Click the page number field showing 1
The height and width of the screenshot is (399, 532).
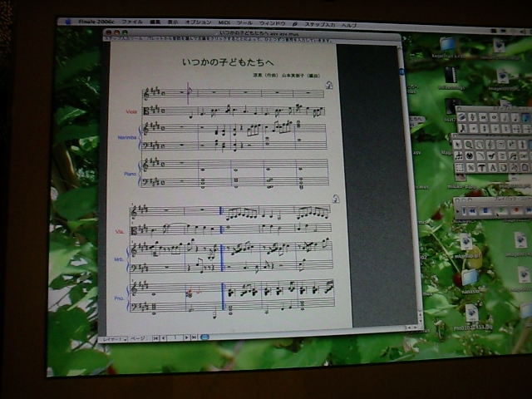point(175,337)
